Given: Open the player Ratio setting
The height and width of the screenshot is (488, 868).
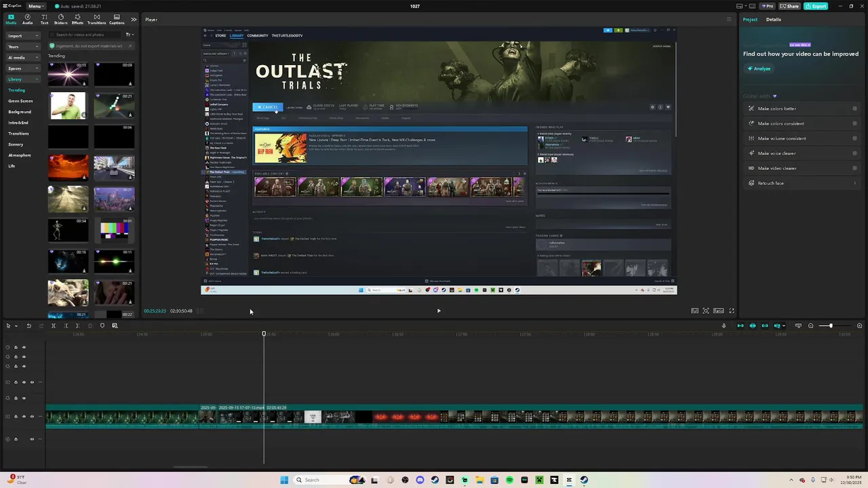Looking at the screenshot, I should pyautogui.click(x=718, y=311).
